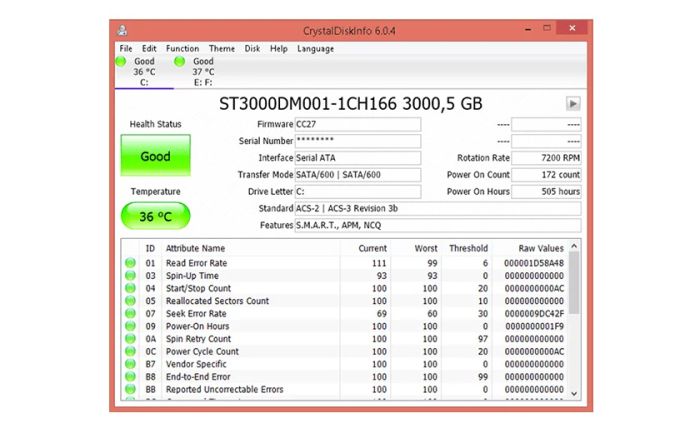Viewport: 700px width, 428px height.
Task: Click raw value 000001D58A48
Action: pyautogui.click(x=534, y=263)
